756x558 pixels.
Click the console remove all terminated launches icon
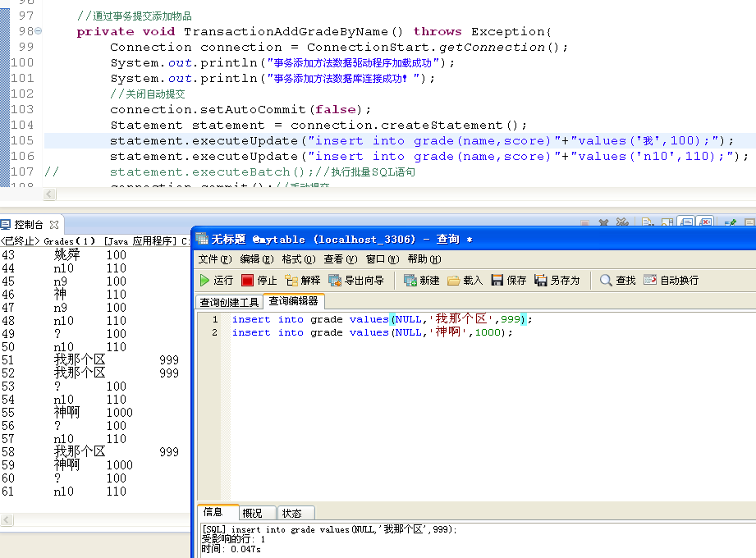622,222
